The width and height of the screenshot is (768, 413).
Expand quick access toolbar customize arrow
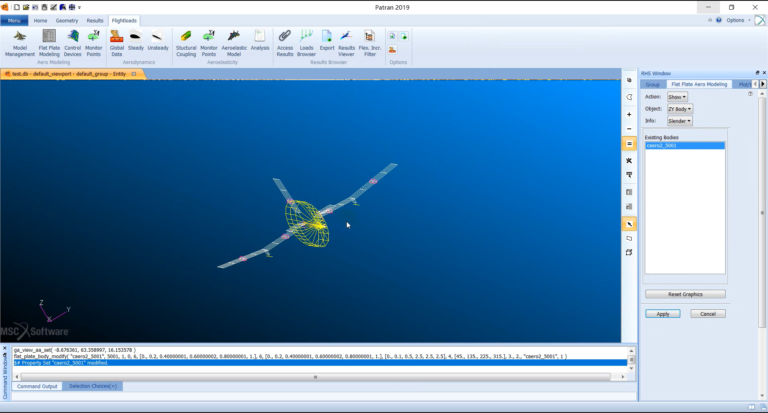79,7
